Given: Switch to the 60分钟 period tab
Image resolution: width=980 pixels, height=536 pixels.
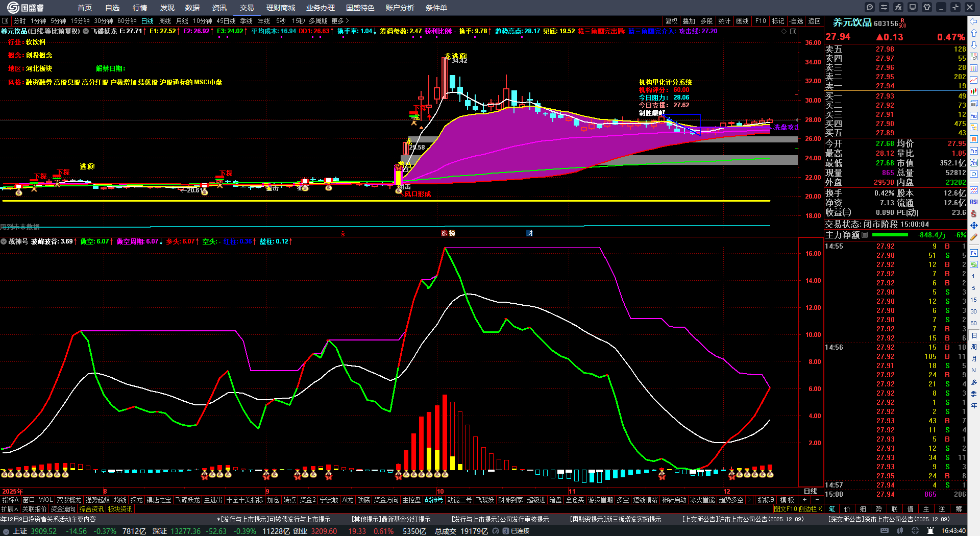Looking at the screenshot, I should pyautogui.click(x=127, y=21).
